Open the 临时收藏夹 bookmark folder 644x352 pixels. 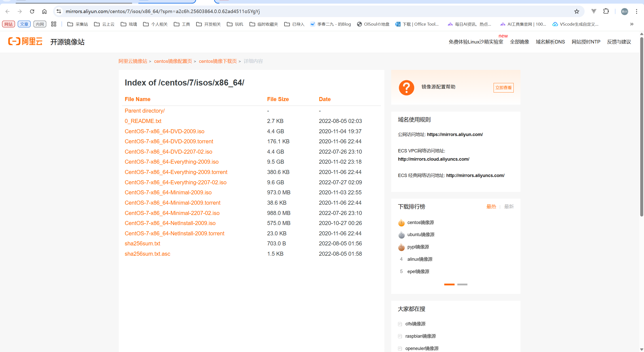[264, 24]
